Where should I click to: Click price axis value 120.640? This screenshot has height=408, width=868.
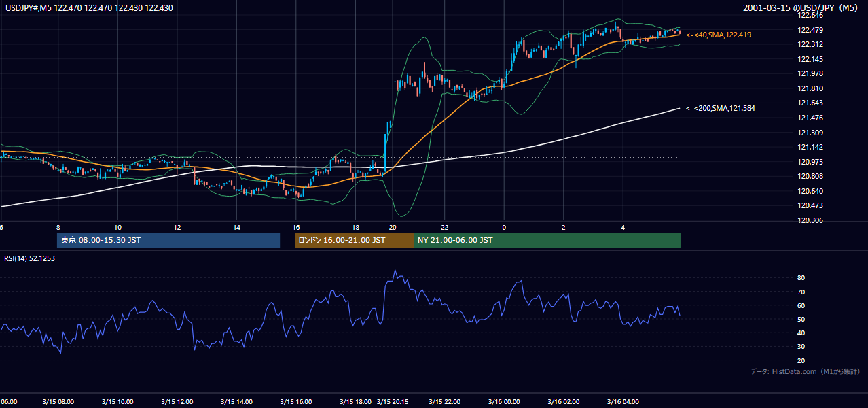(811, 191)
